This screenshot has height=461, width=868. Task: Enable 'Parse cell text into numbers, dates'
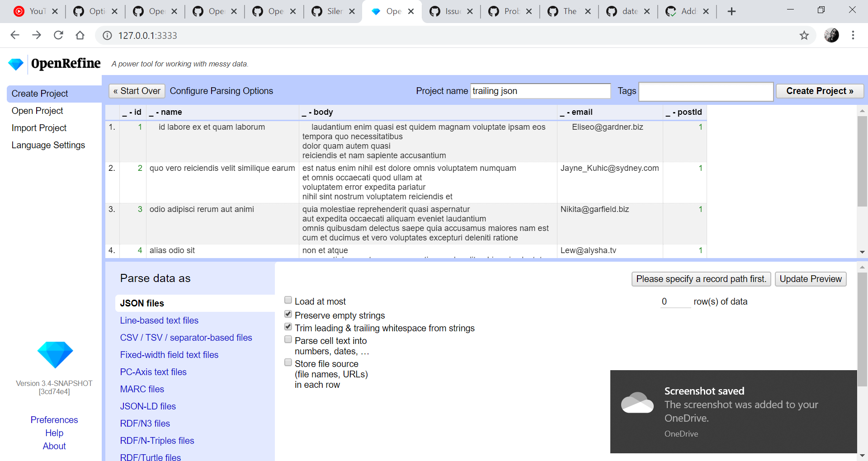(288, 339)
